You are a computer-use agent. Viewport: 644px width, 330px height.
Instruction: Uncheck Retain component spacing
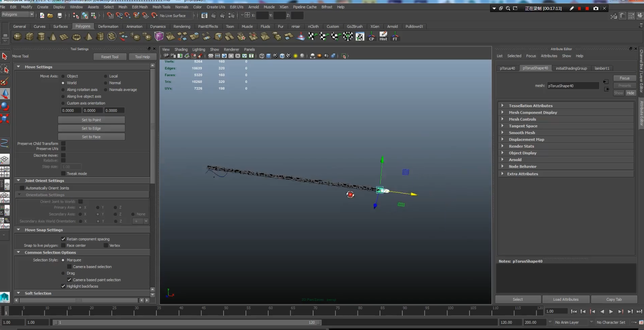click(x=63, y=239)
